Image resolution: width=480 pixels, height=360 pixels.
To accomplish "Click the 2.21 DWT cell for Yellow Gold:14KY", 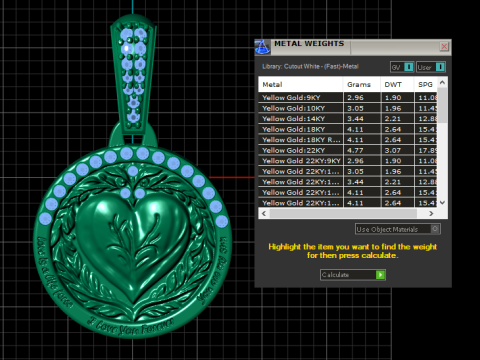I will click(397, 119).
